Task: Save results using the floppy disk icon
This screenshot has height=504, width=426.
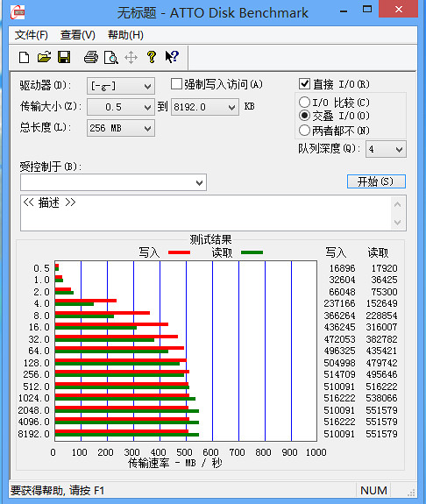Action: [64, 57]
